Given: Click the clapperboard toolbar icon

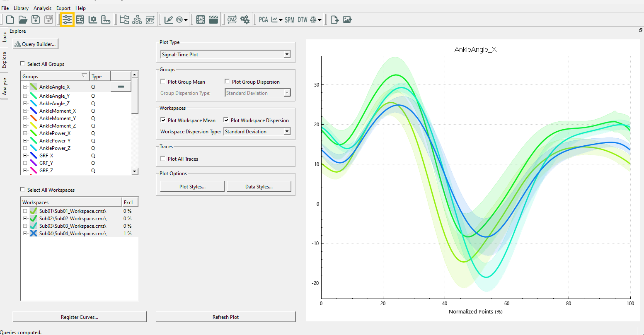Looking at the screenshot, I should 213,19.
